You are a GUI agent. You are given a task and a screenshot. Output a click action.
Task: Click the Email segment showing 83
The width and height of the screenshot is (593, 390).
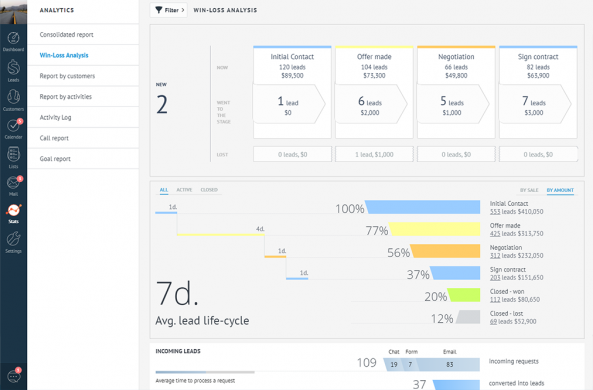[x=449, y=365]
